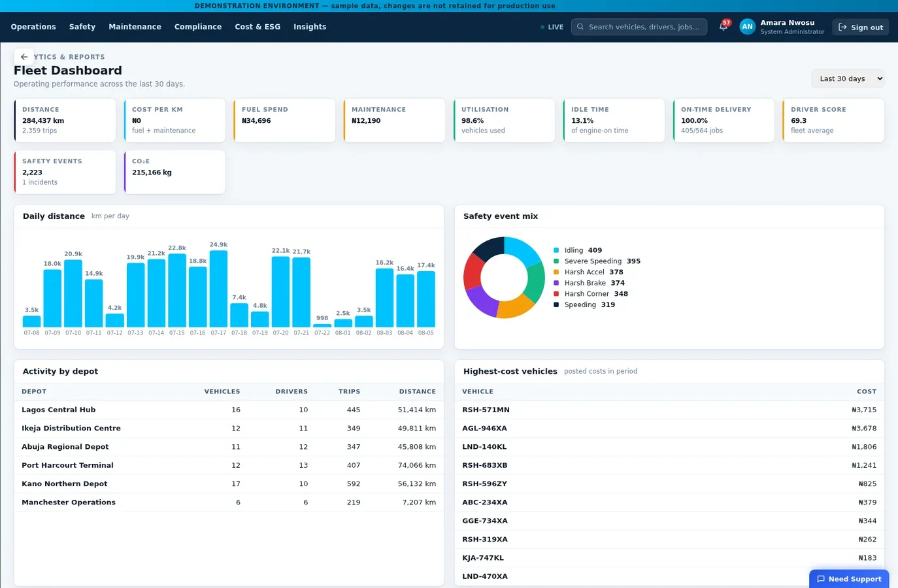Click the CO₂e KPI card
The image size is (898, 588).
(175, 172)
